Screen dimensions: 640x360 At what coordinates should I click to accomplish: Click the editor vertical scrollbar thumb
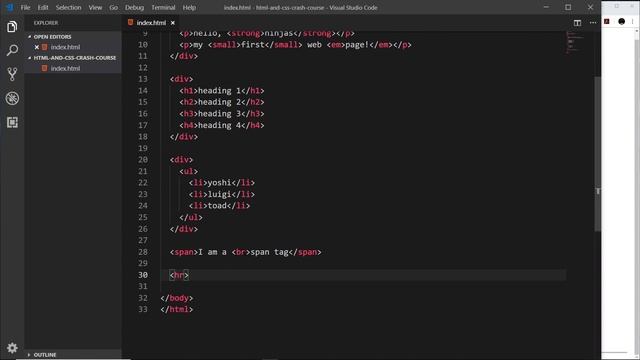(598, 153)
